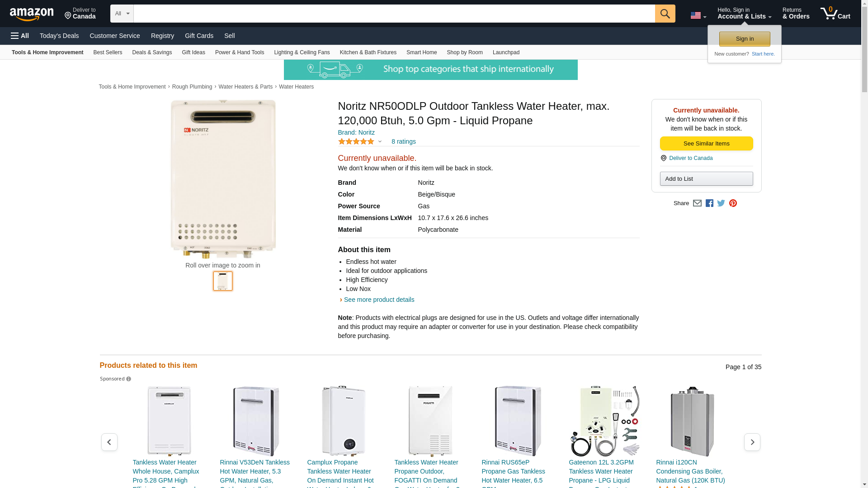Open the All hamburger menu
Screen dimensions: 868x488
point(20,36)
